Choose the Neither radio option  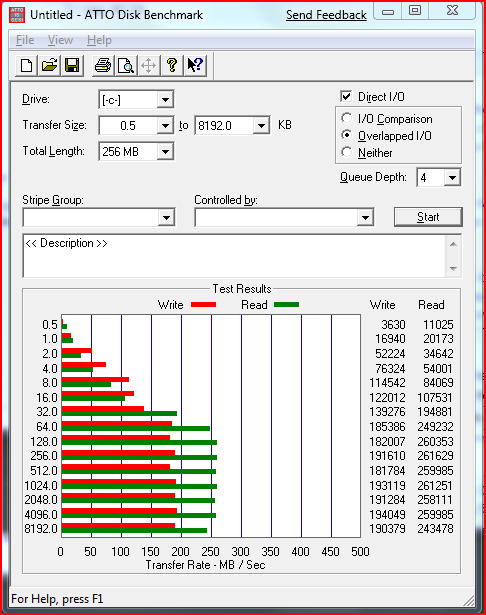tap(346, 152)
